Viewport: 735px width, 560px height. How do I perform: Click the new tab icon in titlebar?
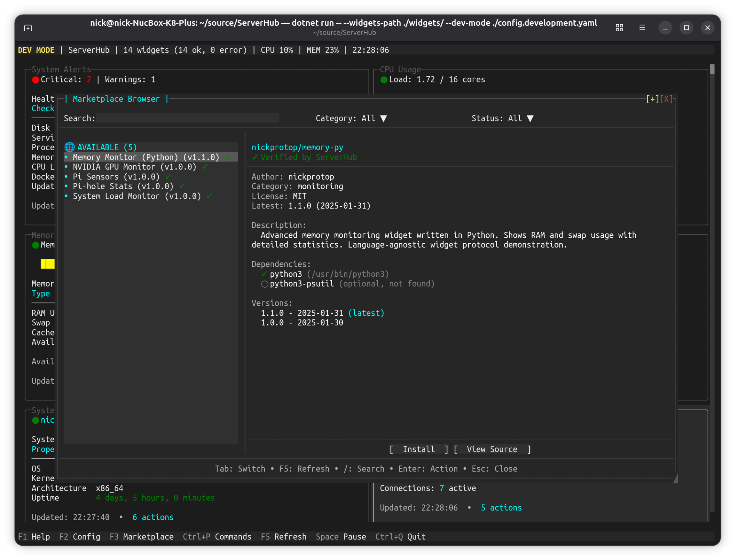(x=28, y=28)
